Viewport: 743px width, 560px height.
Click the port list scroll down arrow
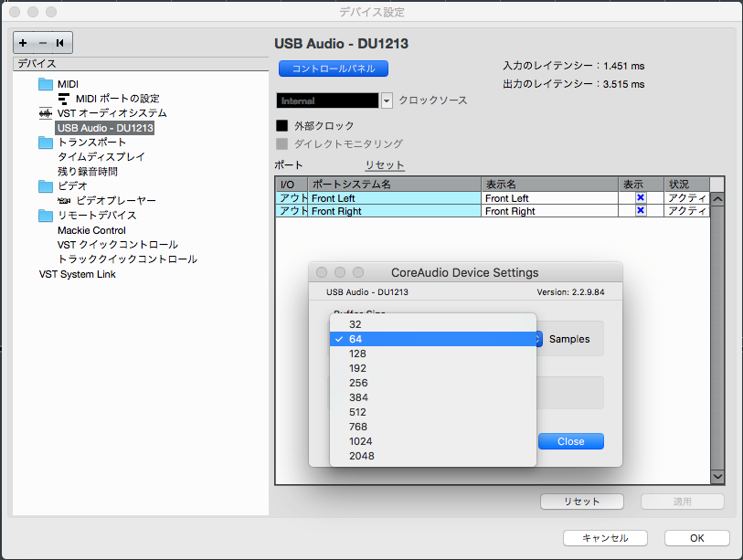pyautogui.click(x=717, y=477)
